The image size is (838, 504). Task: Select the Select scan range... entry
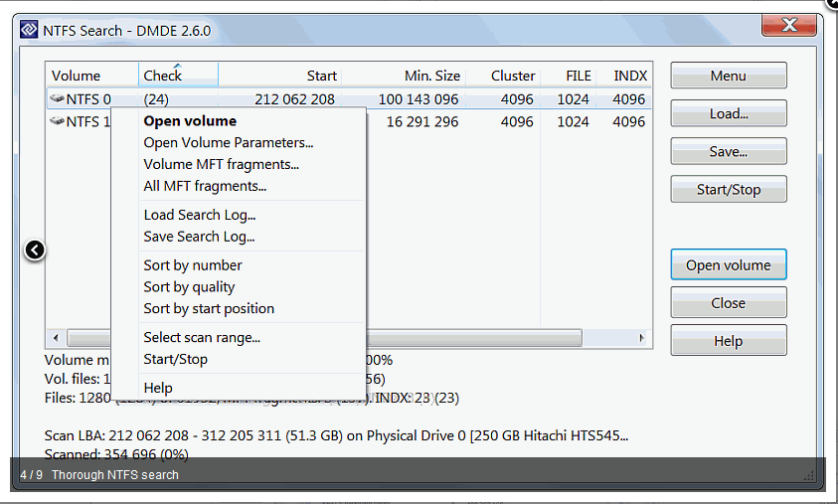coord(202,337)
